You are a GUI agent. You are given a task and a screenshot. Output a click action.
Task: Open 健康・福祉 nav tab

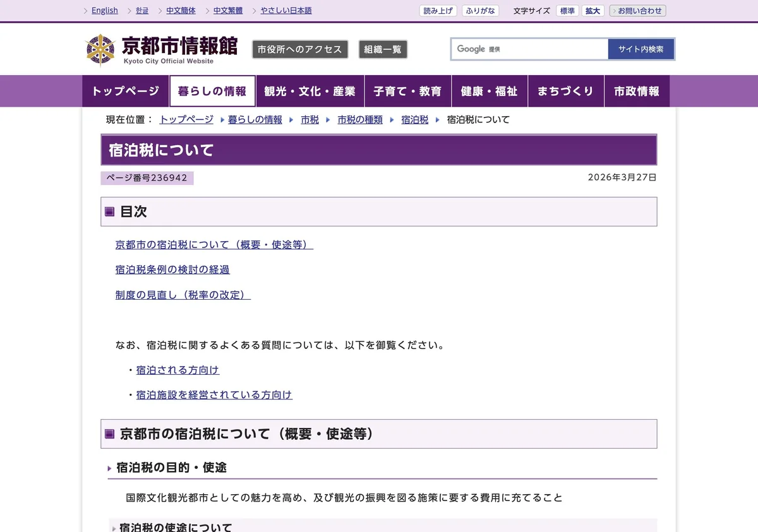coord(489,91)
